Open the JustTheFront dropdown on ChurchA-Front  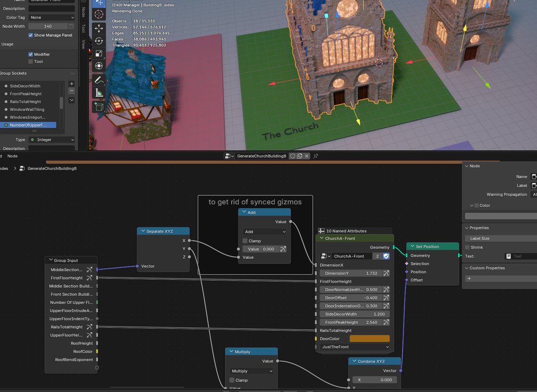point(355,347)
